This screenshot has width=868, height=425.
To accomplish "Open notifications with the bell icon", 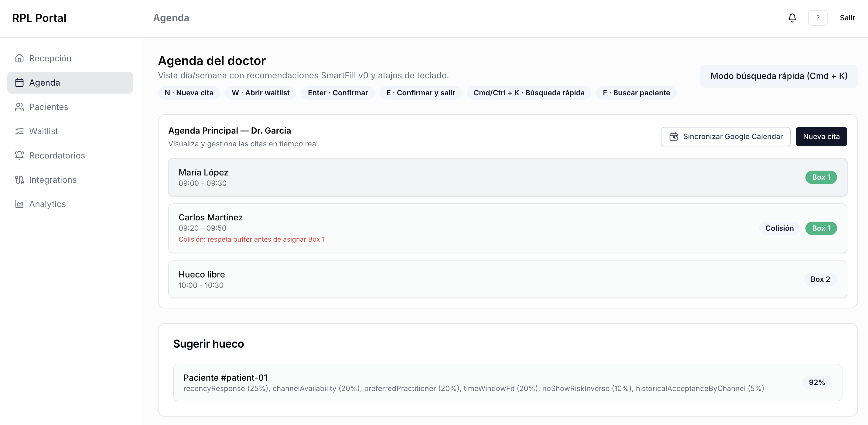I will 792,18.
